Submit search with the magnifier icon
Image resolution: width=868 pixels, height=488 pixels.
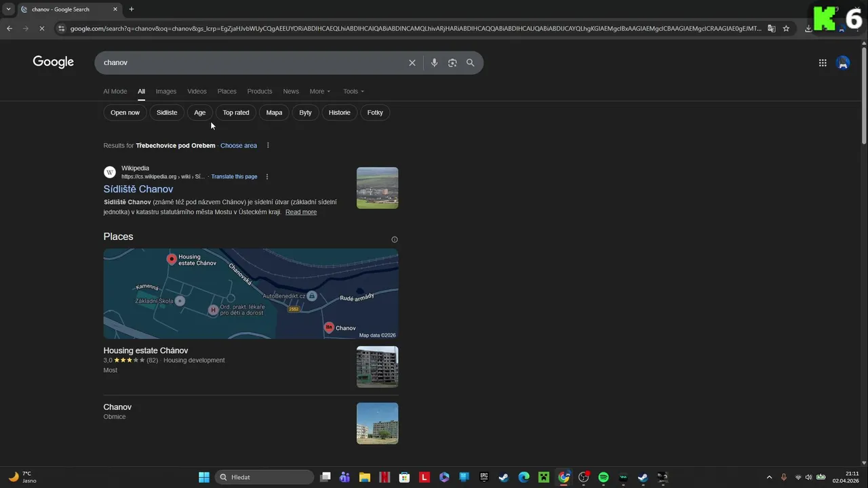(471, 62)
